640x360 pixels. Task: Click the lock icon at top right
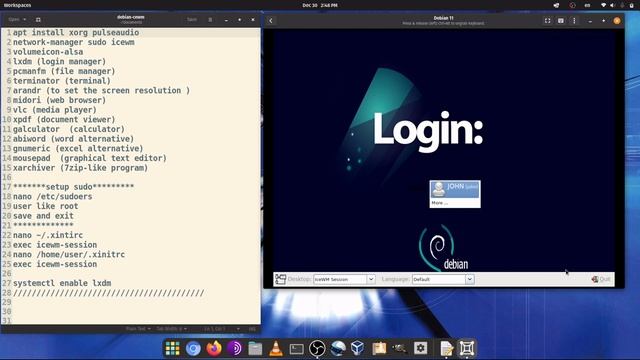(631, 5)
